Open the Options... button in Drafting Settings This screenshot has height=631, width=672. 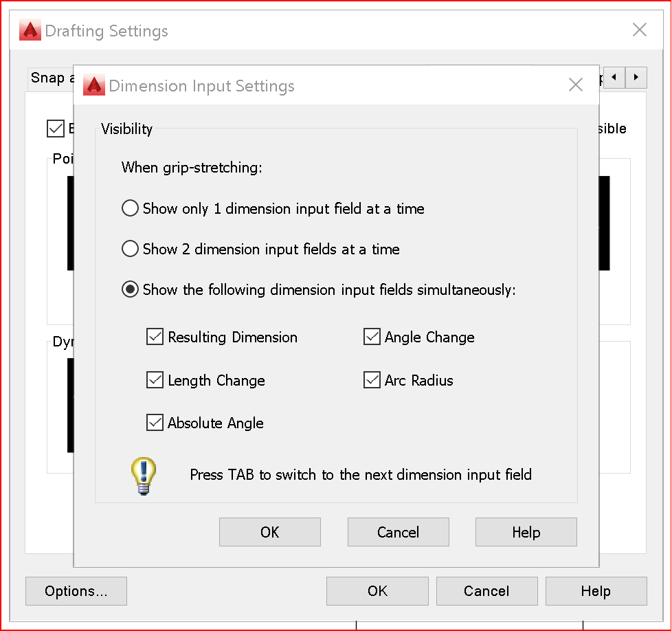click(76, 591)
